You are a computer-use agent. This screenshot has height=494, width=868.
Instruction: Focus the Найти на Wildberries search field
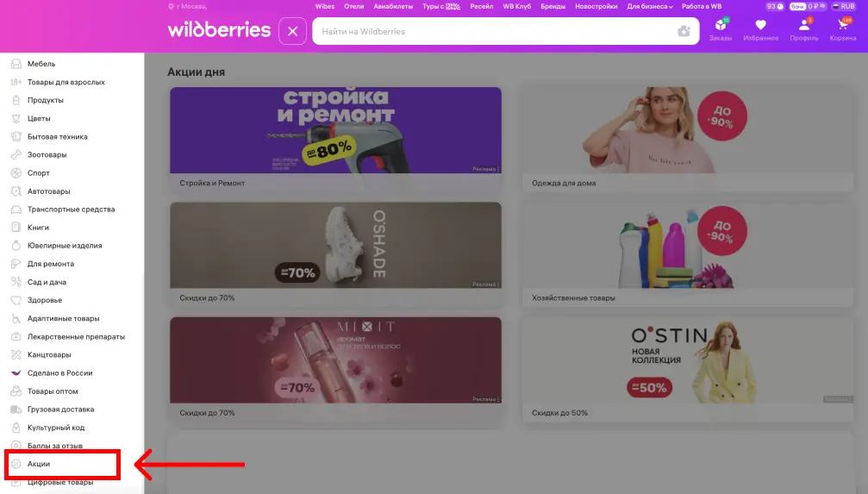tap(491, 31)
